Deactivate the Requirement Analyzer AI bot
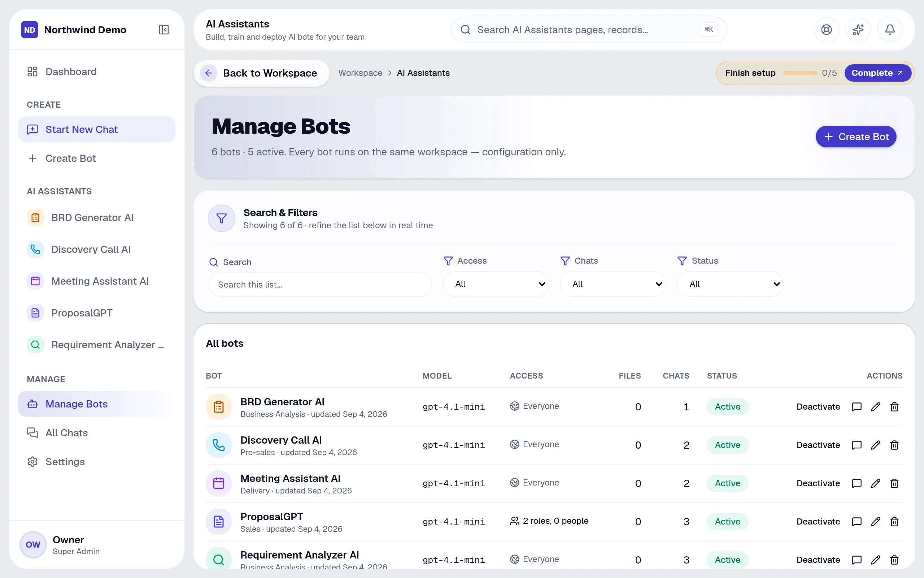The width and height of the screenshot is (924, 578). pyautogui.click(x=818, y=560)
